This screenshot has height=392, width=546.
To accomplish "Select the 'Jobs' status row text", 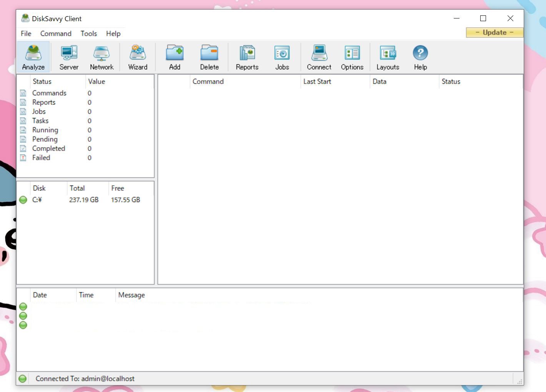I will pos(39,112).
